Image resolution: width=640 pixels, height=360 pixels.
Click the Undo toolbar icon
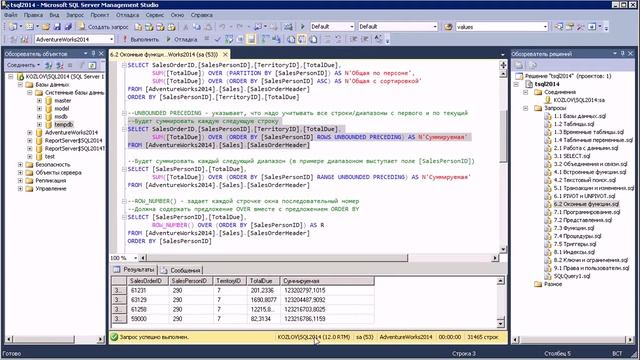pyautogui.click(x=222, y=27)
